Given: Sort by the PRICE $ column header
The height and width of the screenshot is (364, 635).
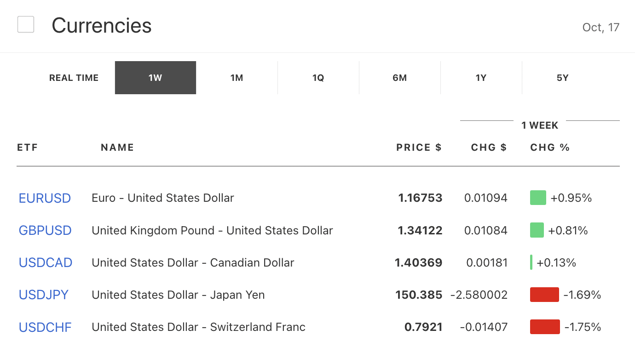Looking at the screenshot, I should (x=419, y=148).
